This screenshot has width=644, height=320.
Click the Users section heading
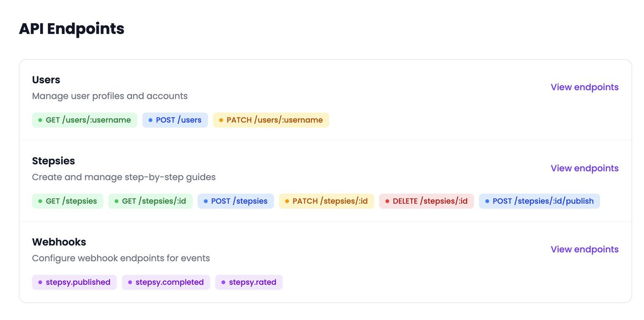(46, 80)
